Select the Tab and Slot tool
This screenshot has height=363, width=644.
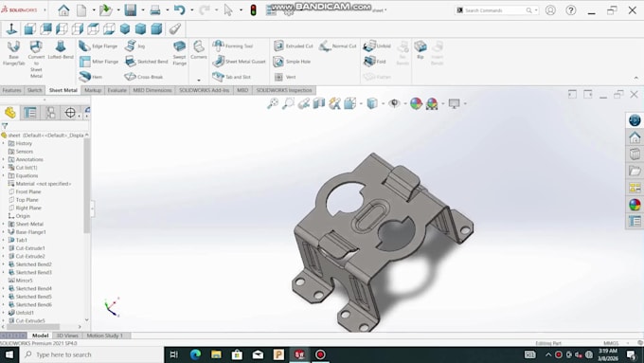click(232, 77)
